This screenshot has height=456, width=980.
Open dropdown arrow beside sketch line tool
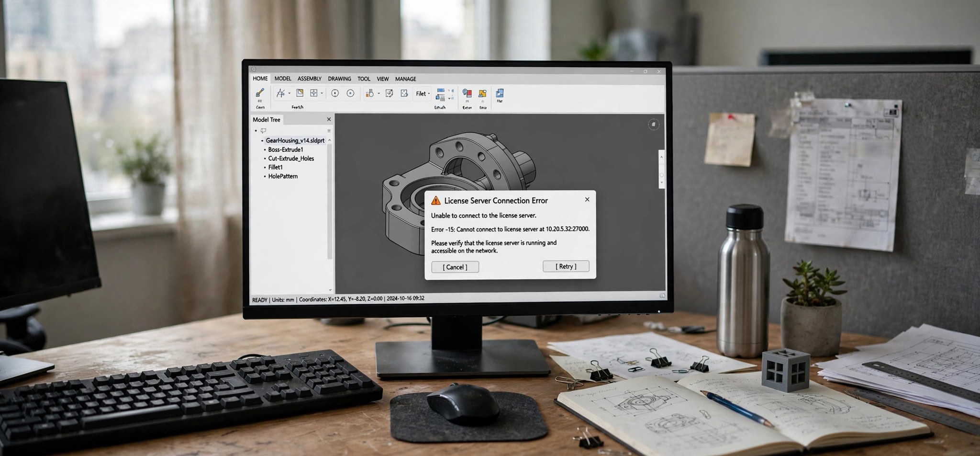[x=289, y=93]
